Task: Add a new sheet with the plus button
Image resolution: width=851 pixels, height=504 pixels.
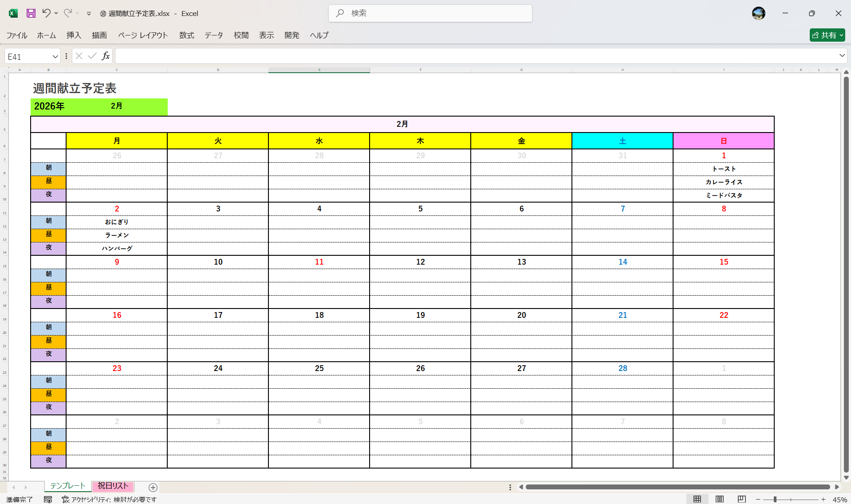Action: (x=153, y=487)
